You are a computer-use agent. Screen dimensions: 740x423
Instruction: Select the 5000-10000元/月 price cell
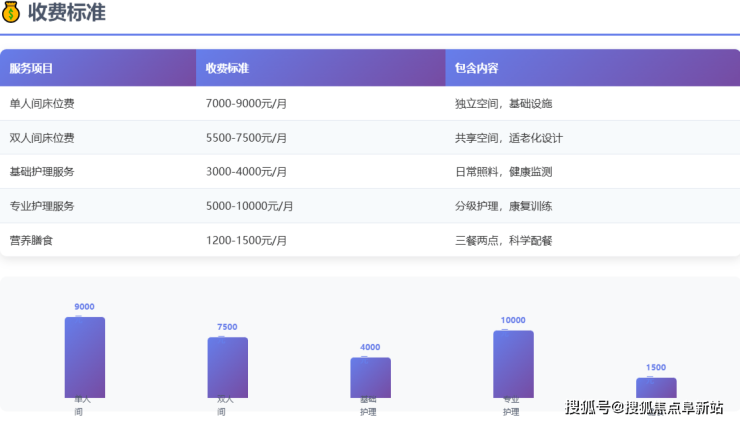[249, 206]
